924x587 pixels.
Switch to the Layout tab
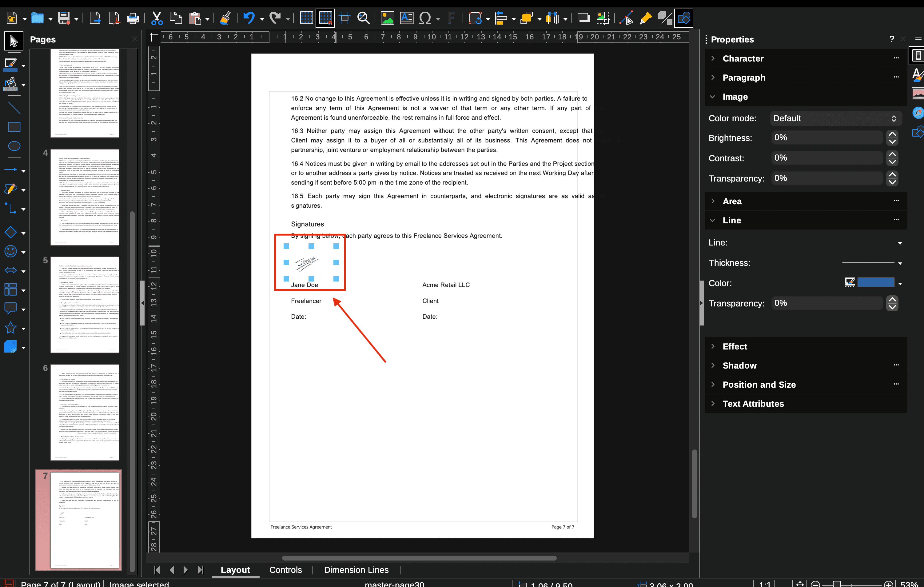coord(235,570)
